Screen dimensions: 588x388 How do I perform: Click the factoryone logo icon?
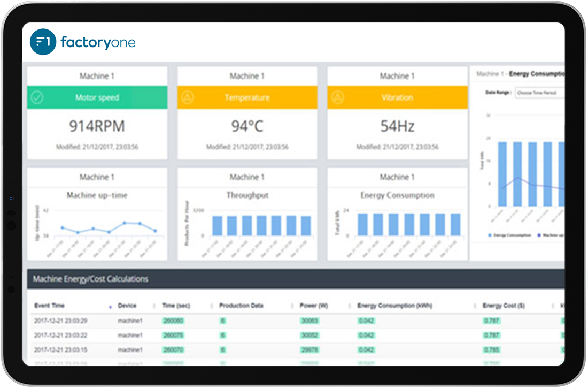[x=43, y=42]
